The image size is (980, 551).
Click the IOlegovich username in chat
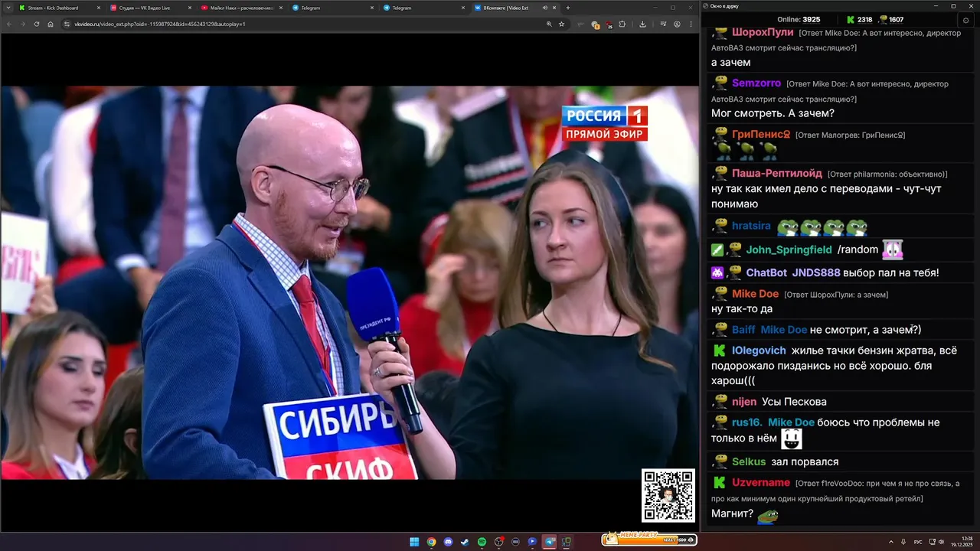(759, 350)
